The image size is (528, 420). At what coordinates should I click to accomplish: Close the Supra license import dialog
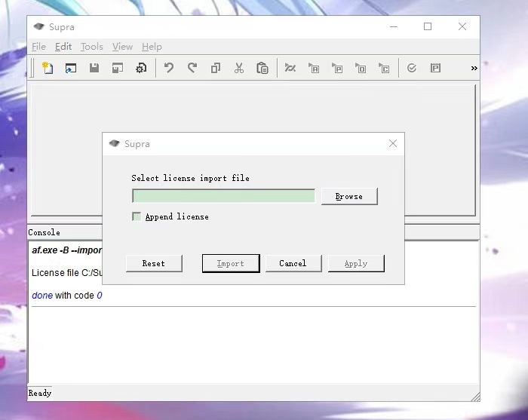pyautogui.click(x=393, y=144)
